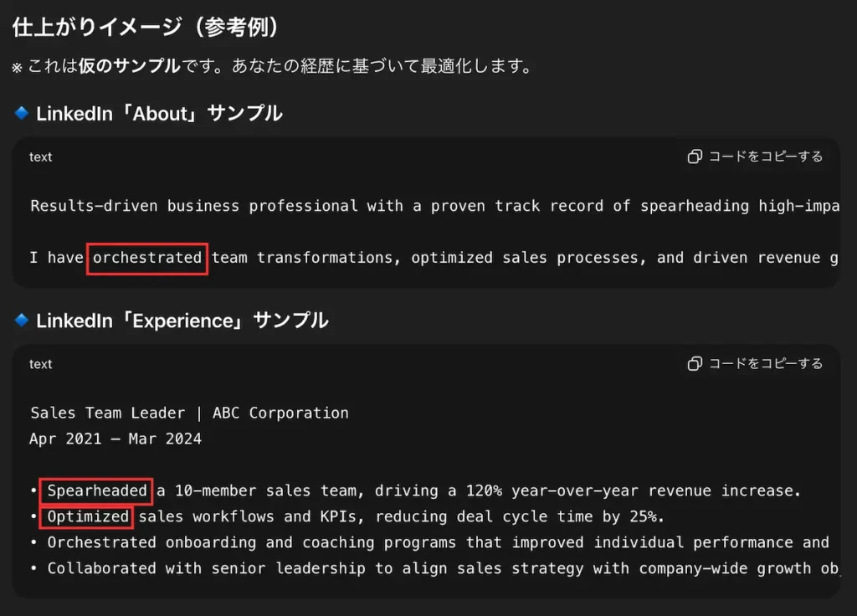Click the overlapping-pages icon before コードをコピーする on bottom block
This screenshot has width=857, height=616.
click(x=695, y=363)
